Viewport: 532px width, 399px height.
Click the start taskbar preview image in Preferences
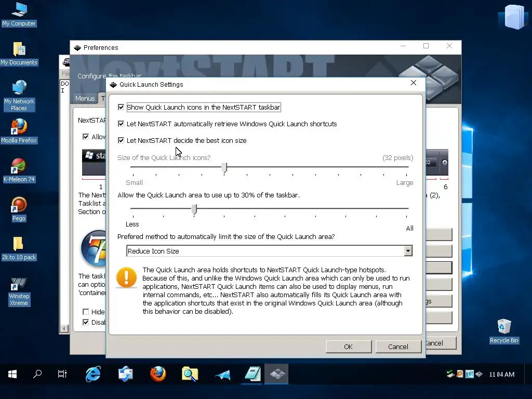[94, 162]
